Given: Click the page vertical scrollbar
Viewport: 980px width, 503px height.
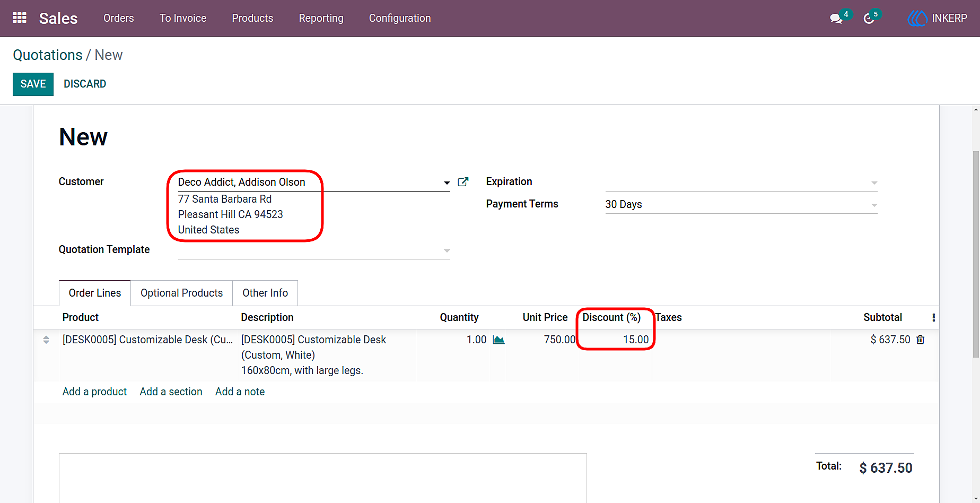Looking at the screenshot, I should [x=976, y=254].
